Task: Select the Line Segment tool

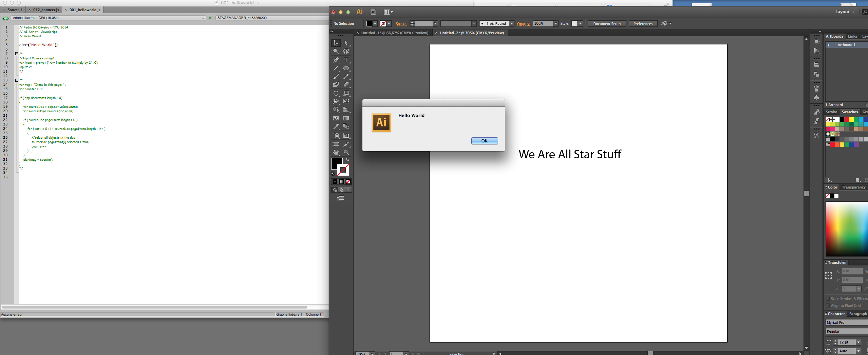Action: click(336, 68)
